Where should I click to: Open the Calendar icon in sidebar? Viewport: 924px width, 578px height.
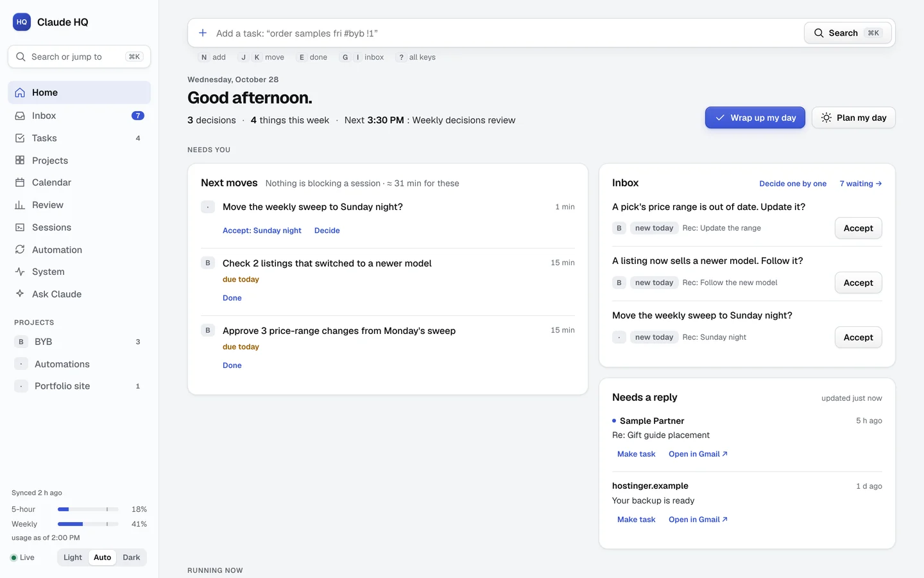point(20,182)
